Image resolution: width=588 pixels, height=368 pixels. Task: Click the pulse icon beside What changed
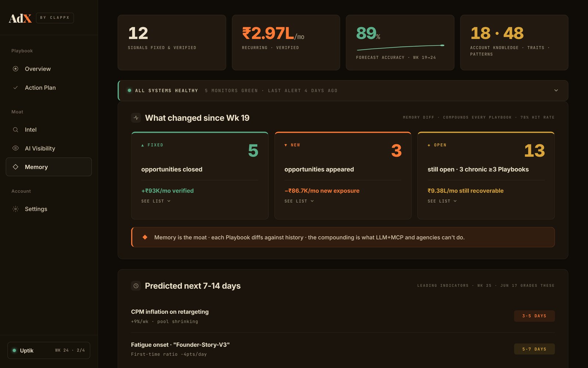[x=136, y=118]
